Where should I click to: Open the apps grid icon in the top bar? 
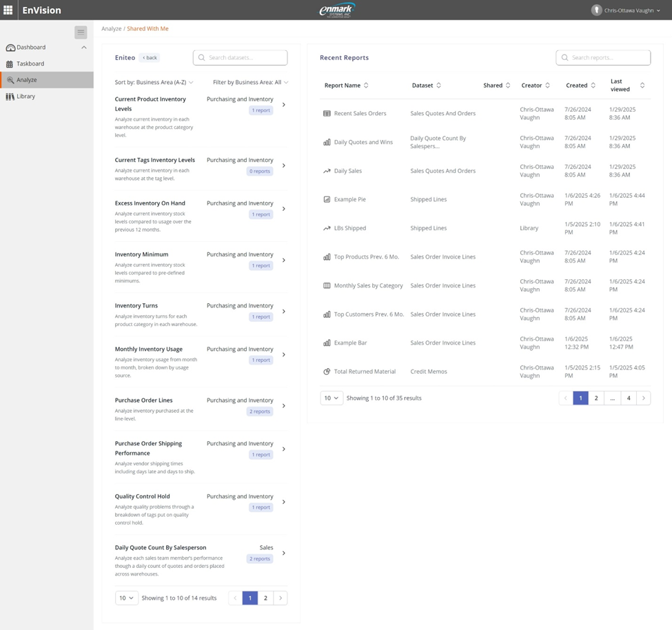tap(8, 10)
